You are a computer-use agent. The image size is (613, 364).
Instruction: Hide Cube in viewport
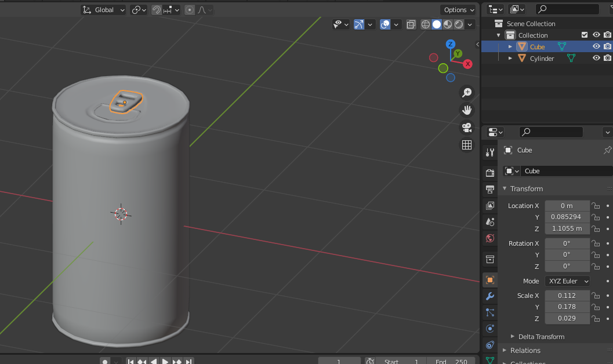[596, 46]
